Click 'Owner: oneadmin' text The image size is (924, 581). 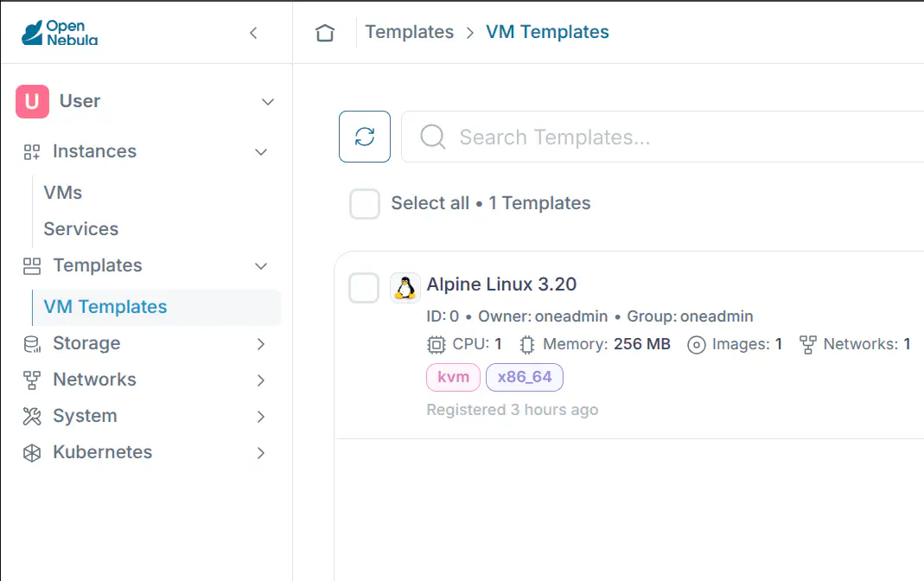(543, 316)
